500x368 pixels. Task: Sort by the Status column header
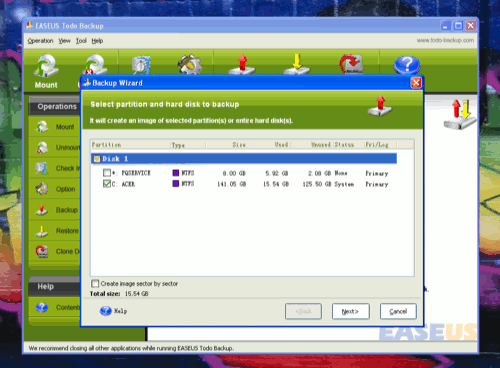pyautogui.click(x=349, y=145)
